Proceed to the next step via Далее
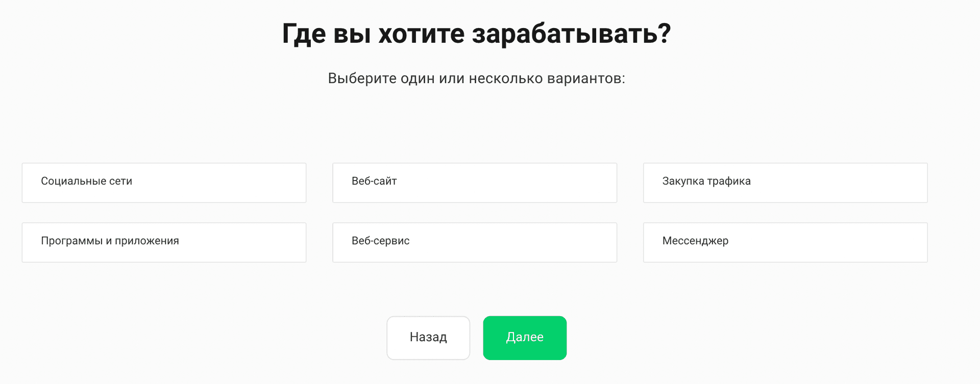980x384 pixels. [x=525, y=338]
